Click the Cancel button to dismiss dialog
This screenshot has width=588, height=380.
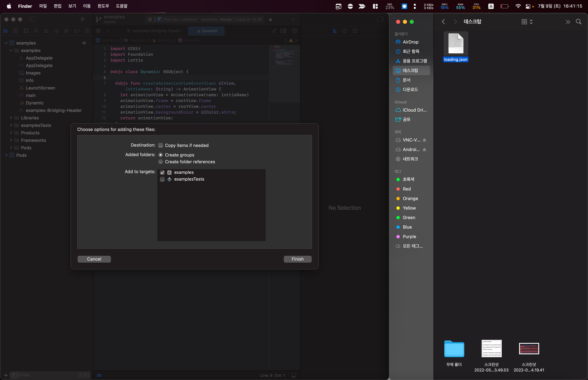pos(94,259)
